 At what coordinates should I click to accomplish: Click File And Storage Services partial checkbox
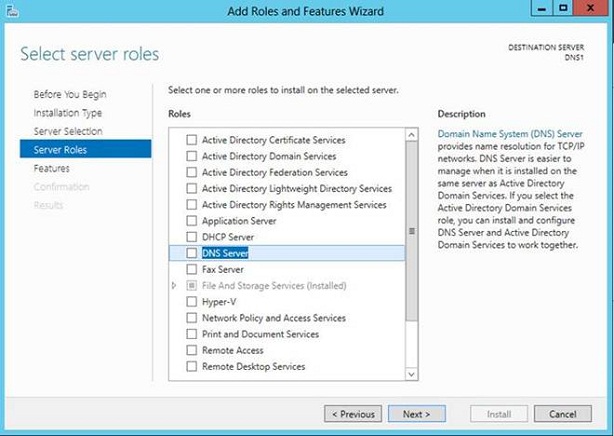click(191, 286)
